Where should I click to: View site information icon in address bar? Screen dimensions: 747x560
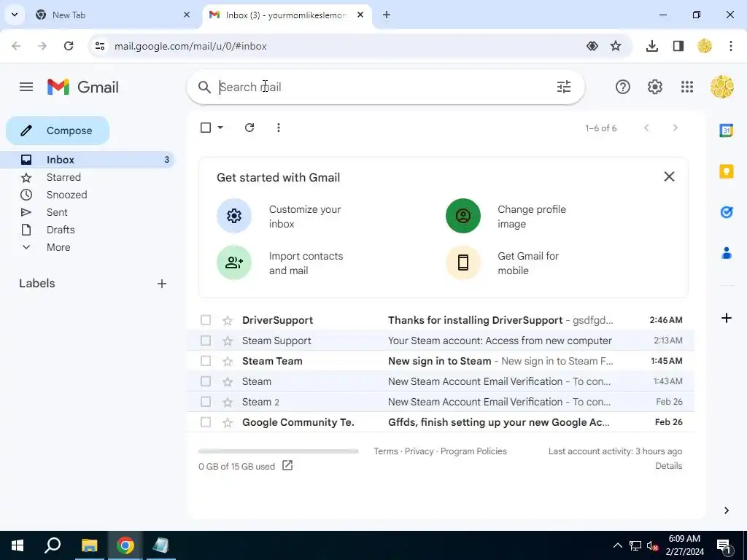pos(100,46)
